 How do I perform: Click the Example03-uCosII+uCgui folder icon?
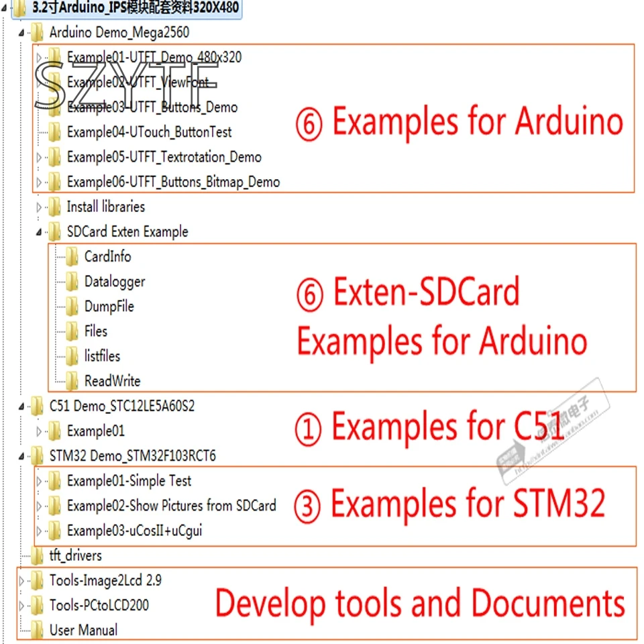pos(54,531)
